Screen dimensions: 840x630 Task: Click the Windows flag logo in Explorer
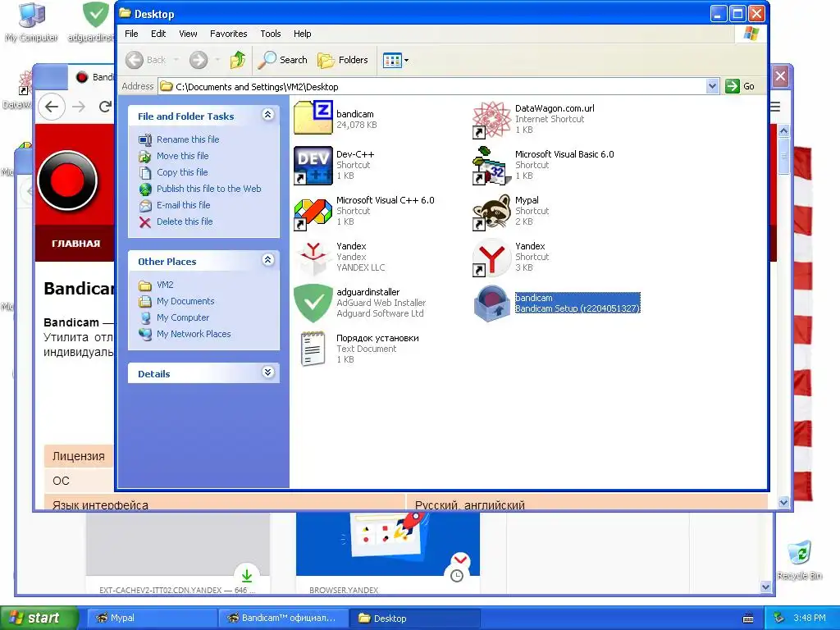pos(751,34)
